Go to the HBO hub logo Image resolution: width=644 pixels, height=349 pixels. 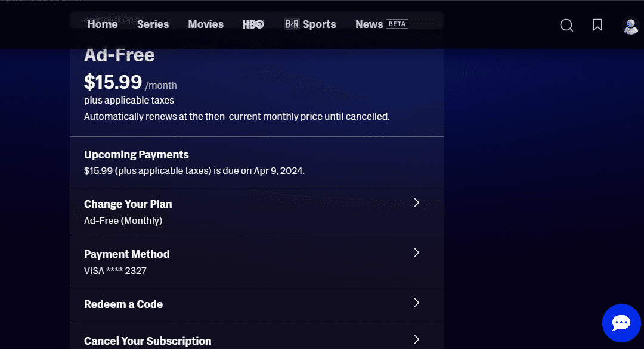click(x=253, y=24)
